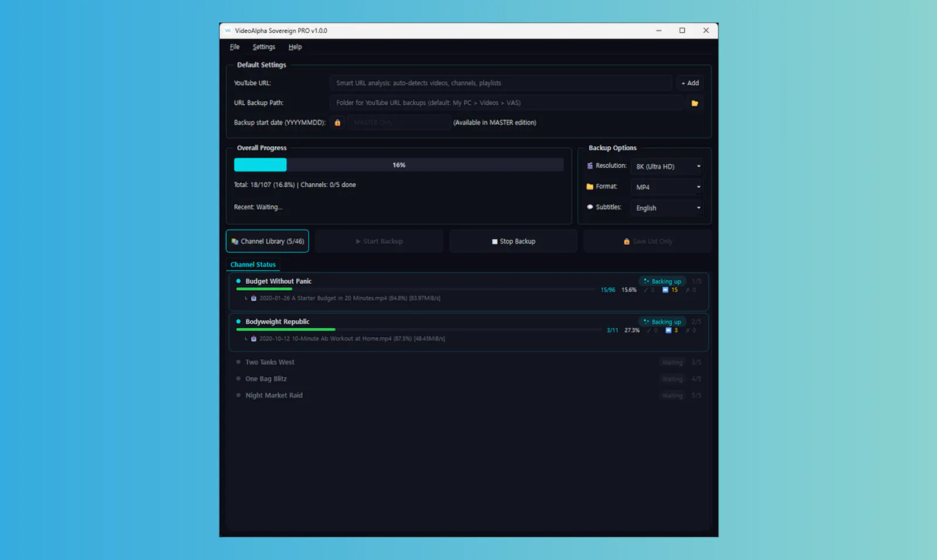Click the 15/96 count for Budget Without Panic

click(x=608, y=290)
